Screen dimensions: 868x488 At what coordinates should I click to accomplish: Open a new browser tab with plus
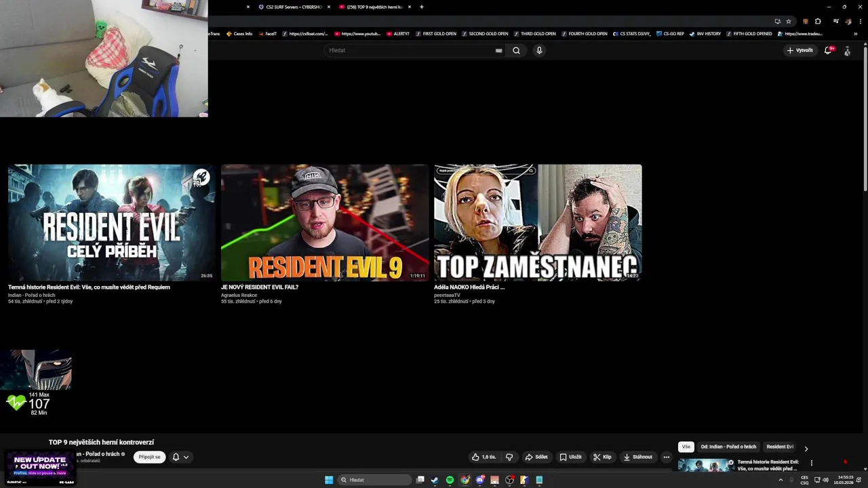[x=421, y=7]
